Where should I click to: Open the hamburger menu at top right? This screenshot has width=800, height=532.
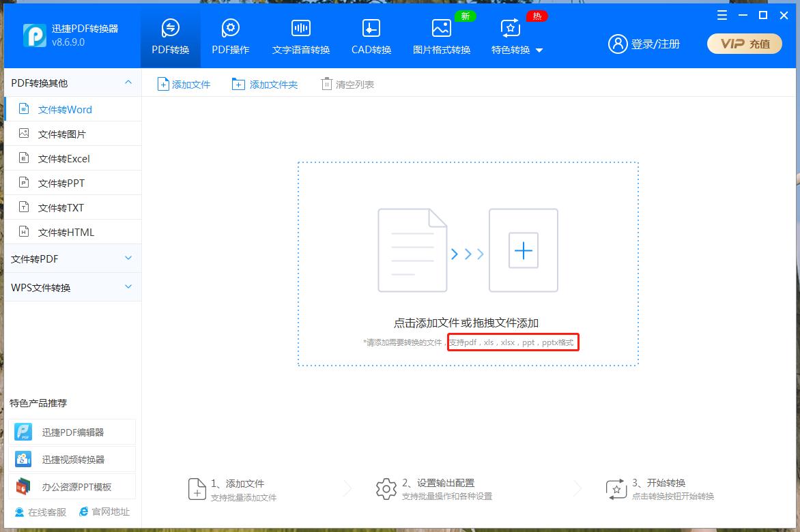pyautogui.click(x=722, y=15)
